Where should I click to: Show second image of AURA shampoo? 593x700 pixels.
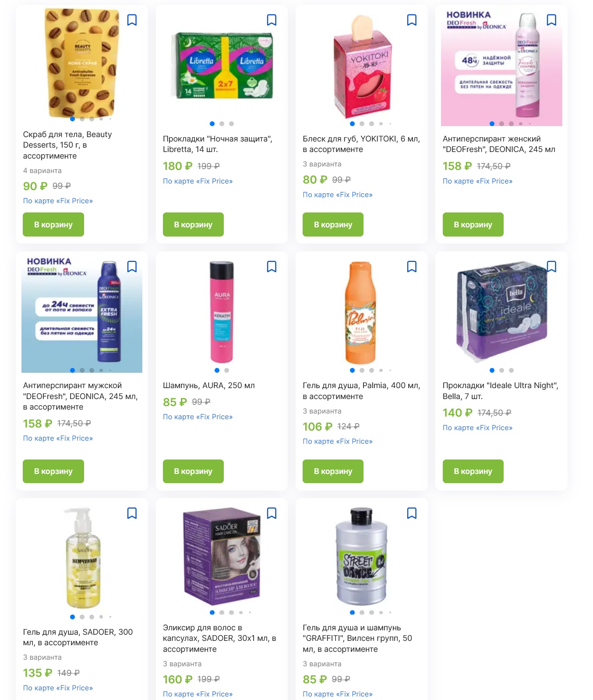pos(226,371)
